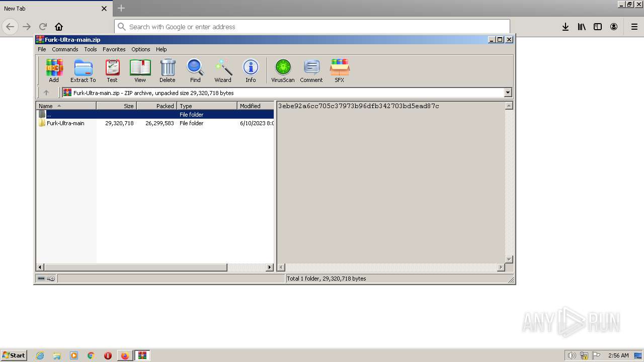Sort by Size column header
644x362 pixels.
pos(116,106)
